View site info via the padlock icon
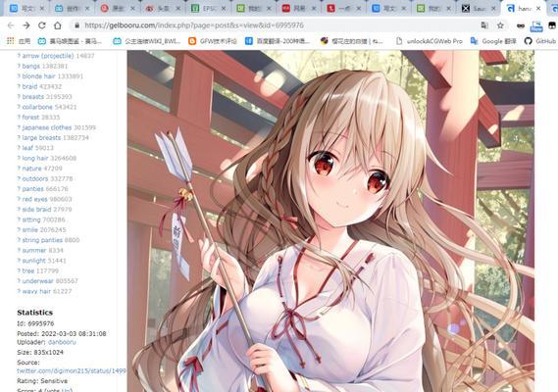558x392 pixels. click(x=76, y=25)
